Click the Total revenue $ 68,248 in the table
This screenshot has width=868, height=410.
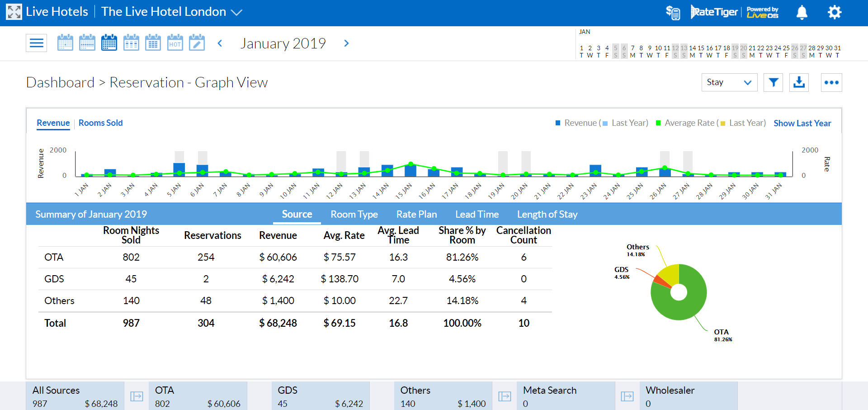coord(278,323)
